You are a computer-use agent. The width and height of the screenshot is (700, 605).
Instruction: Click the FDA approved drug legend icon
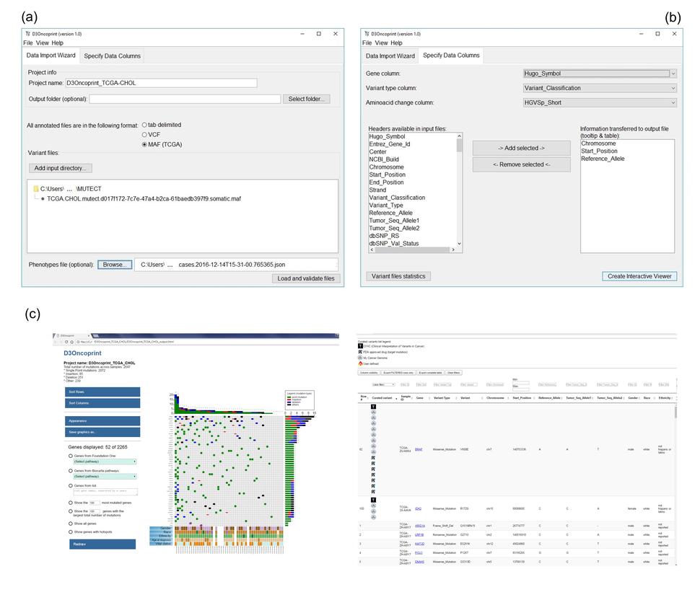361,351
